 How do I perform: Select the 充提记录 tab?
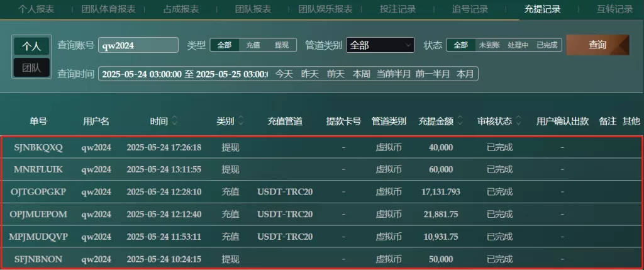point(542,9)
